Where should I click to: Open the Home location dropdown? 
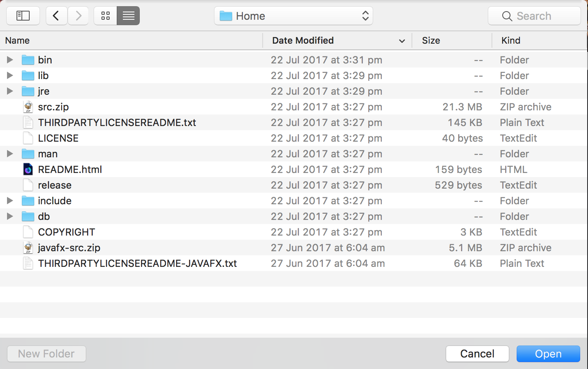tap(293, 16)
